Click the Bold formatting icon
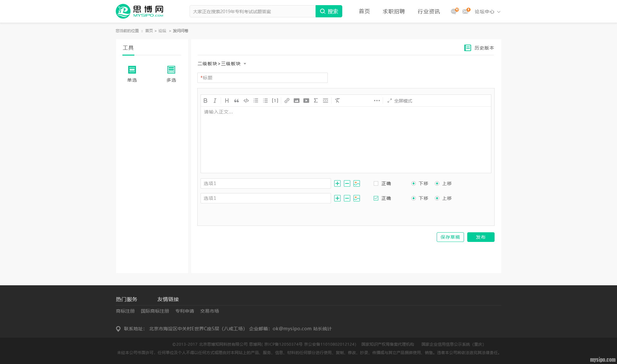 pyautogui.click(x=205, y=101)
